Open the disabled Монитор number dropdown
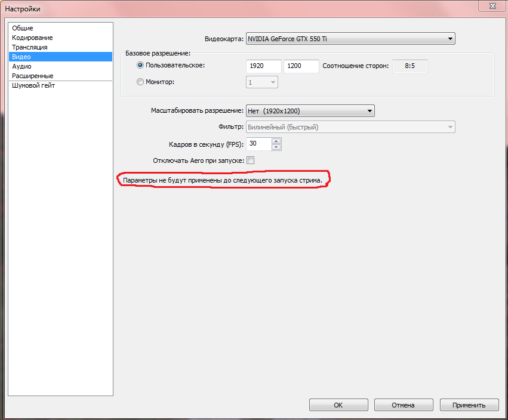Image resolution: width=508 pixels, height=420 pixels. point(262,82)
